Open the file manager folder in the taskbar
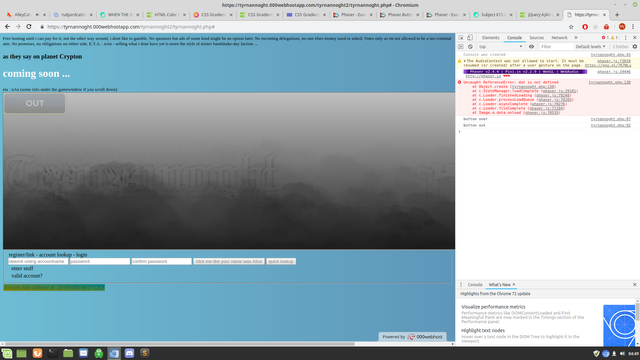Image resolution: width=640 pixels, height=360 pixels. (68, 353)
